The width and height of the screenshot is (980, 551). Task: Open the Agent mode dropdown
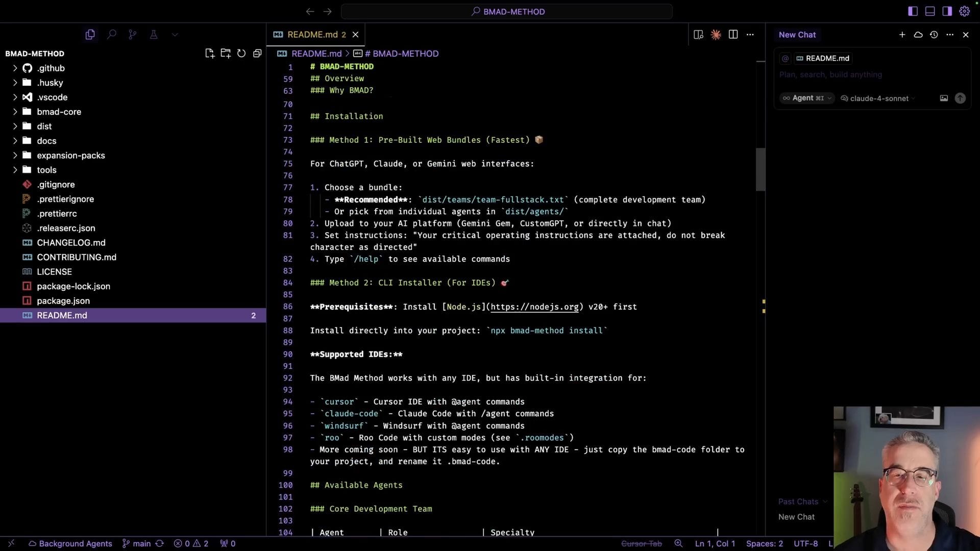point(807,98)
